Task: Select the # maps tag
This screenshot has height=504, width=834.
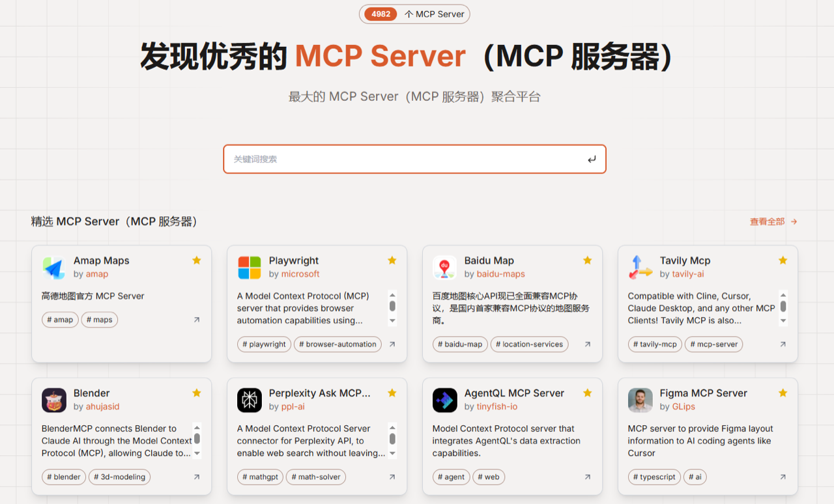Action: [x=100, y=320]
